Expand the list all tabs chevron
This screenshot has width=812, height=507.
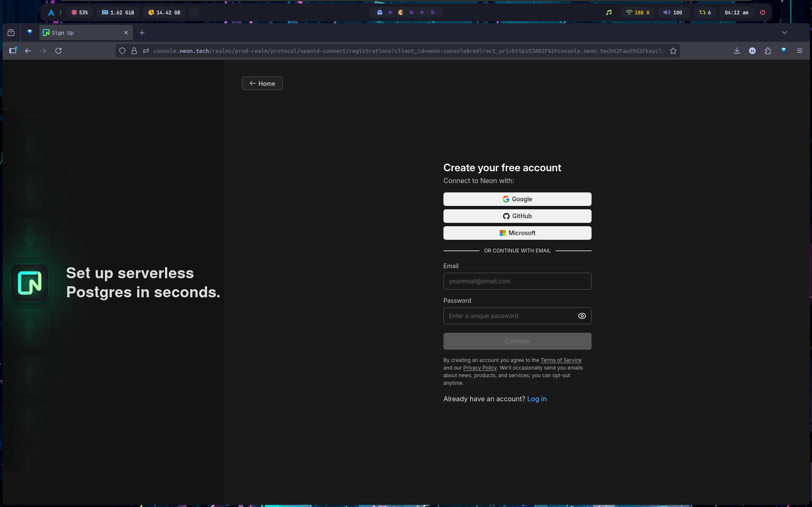784,33
